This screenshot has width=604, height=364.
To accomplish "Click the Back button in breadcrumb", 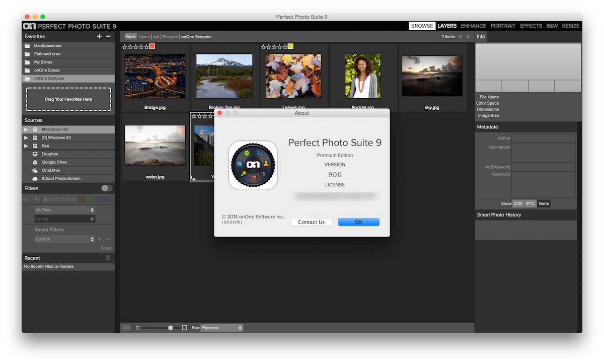I will (x=130, y=37).
